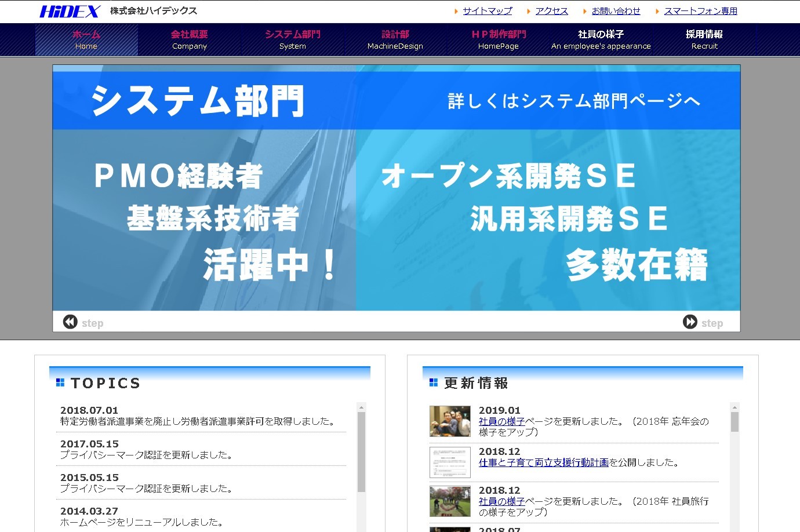
Task: Click the TOPICS panel scrollbar thumb
Action: click(x=361, y=452)
